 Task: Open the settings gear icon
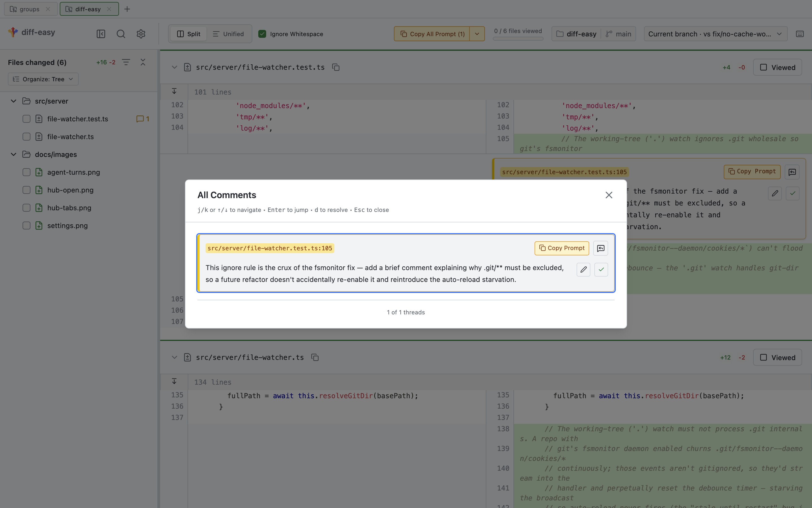click(141, 34)
